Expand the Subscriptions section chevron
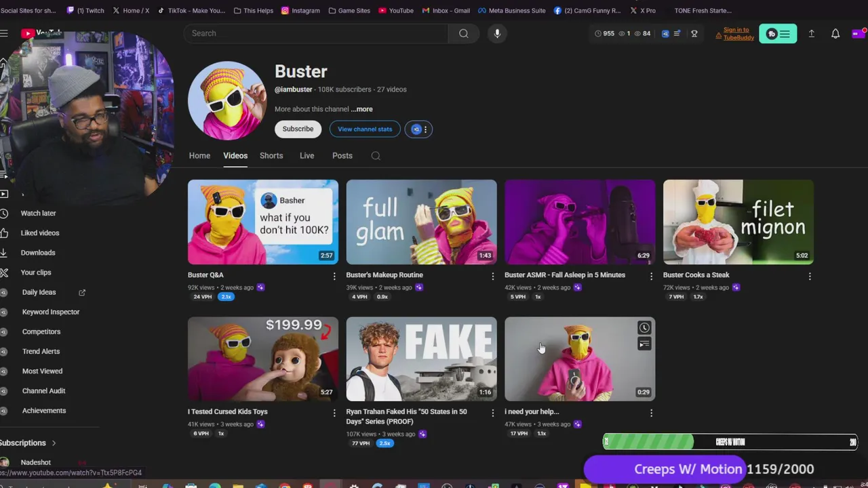This screenshot has height=488, width=868. [54, 443]
